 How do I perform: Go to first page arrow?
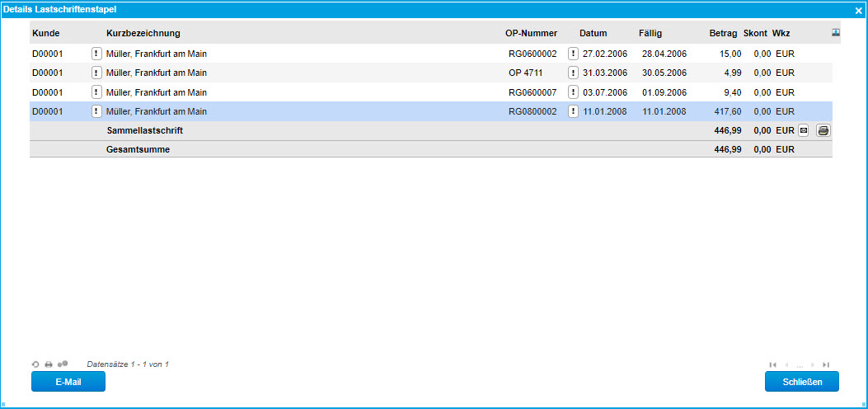773,364
